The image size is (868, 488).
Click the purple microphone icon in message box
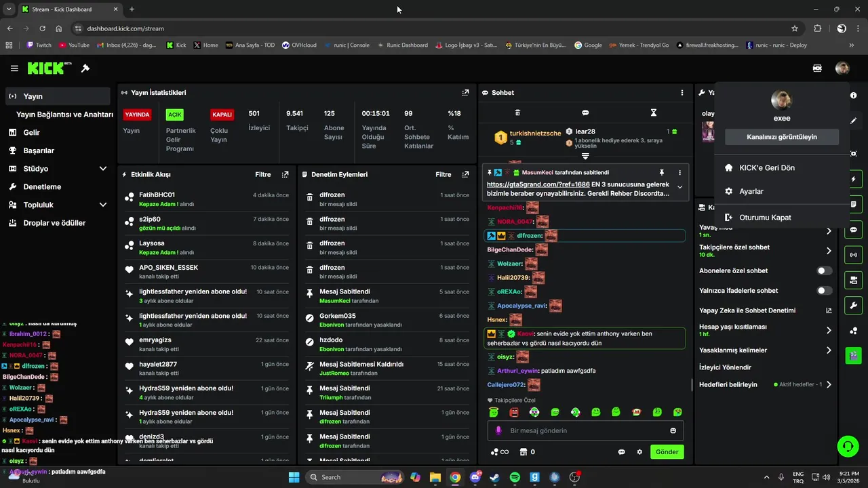click(498, 430)
